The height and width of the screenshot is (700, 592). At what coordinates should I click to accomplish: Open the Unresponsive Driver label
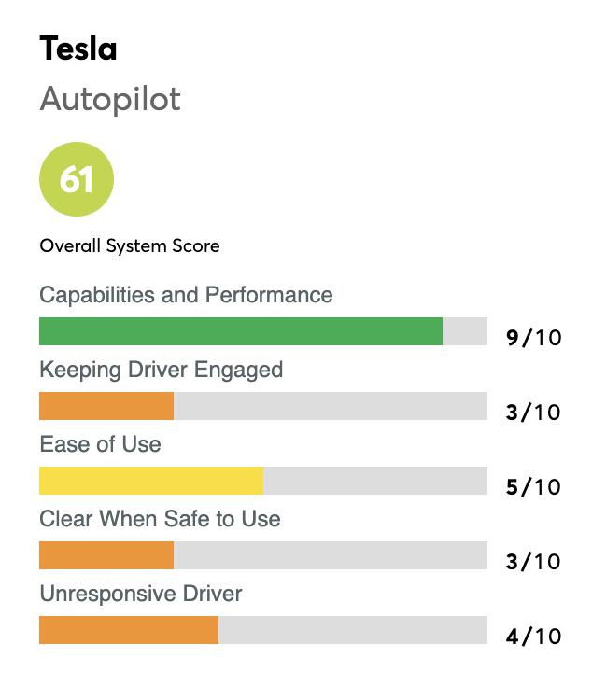click(141, 594)
